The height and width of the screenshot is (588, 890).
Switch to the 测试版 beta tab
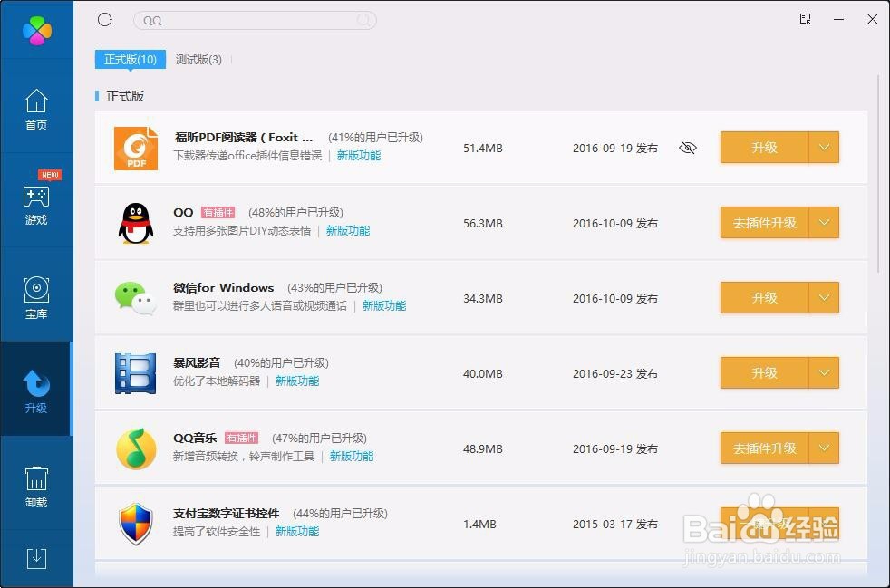198,59
